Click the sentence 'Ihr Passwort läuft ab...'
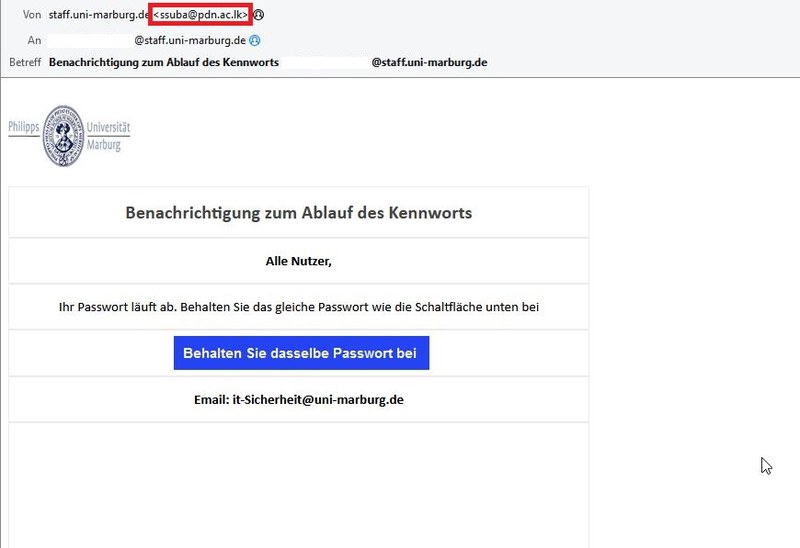800x548 pixels. click(298, 307)
